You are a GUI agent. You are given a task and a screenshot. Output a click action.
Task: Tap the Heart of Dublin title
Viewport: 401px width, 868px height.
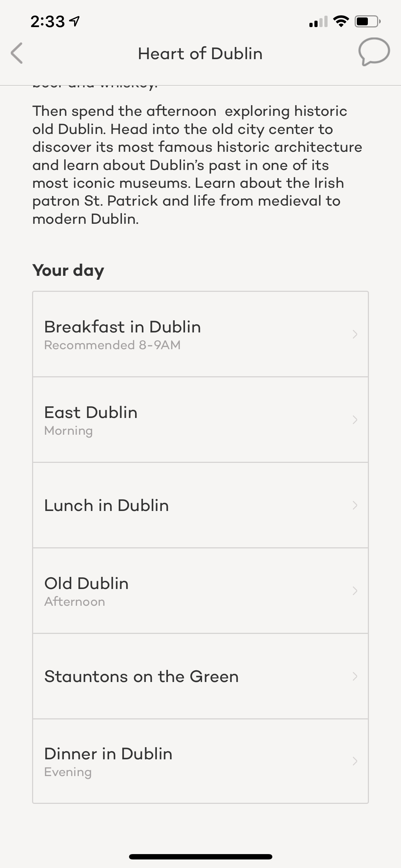point(200,54)
